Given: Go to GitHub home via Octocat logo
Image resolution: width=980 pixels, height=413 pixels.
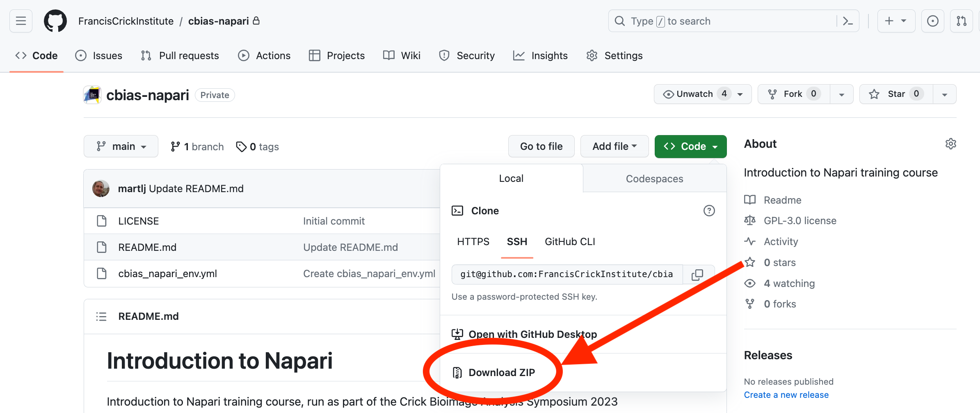Looking at the screenshot, I should [x=55, y=21].
